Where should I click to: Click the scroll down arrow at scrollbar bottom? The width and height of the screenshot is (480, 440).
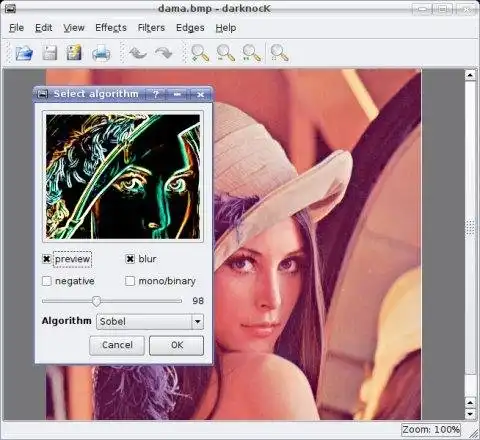[x=470, y=414]
